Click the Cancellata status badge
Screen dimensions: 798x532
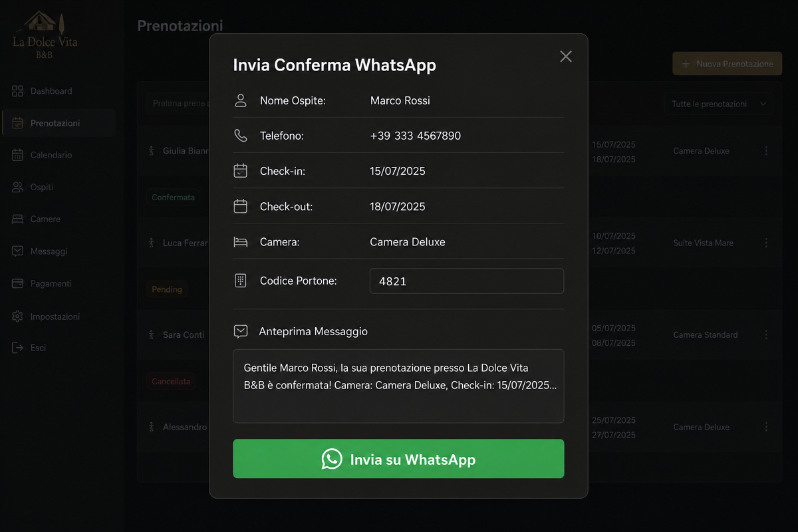(171, 382)
